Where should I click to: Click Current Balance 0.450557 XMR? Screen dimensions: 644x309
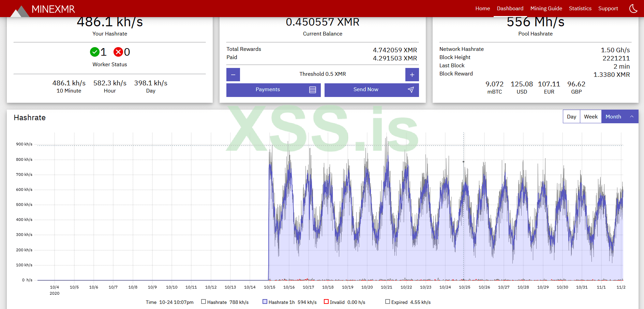[323, 22]
